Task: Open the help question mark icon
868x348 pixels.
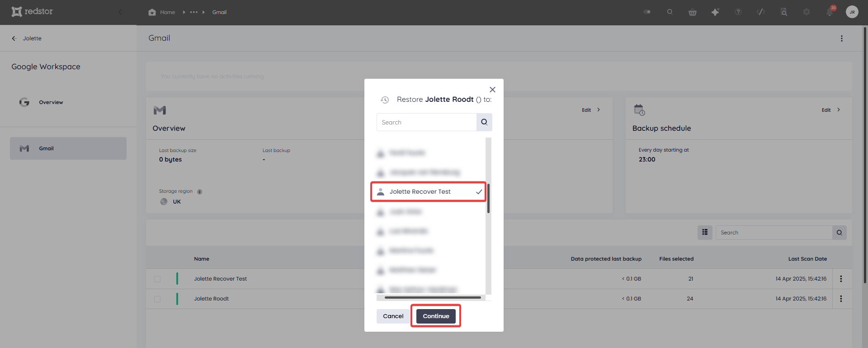Action: [x=738, y=12]
